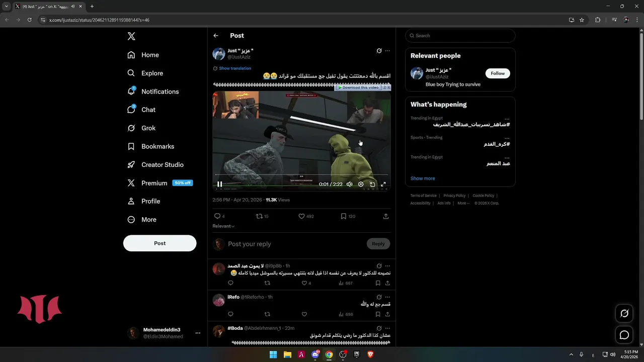This screenshot has height=362, width=644.
Task: Reply to the post using the comment icon
Action: coord(217,216)
